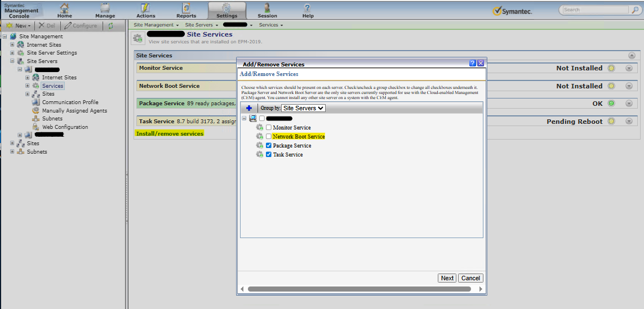Expand the Network Boot Service row chevron

tap(629, 86)
